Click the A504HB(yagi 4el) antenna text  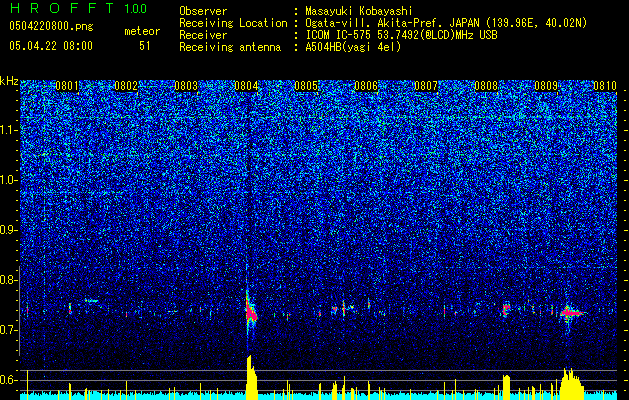(x=353, y=47)
